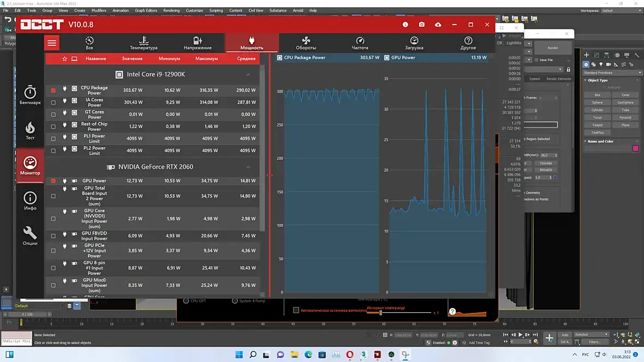
Task: Open the Standard Primitives dropdown
Action: point(612,73)
